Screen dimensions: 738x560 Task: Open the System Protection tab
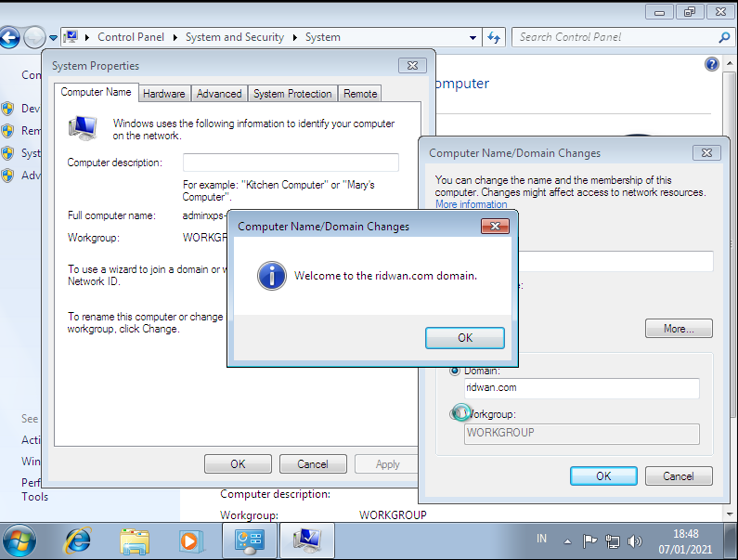[292, 94]
